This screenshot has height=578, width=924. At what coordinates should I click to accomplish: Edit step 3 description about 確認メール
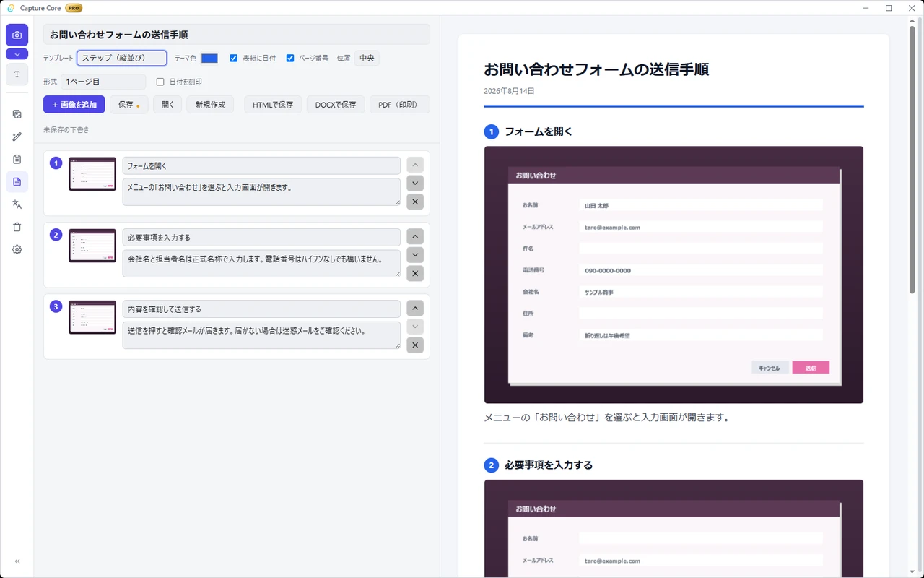(x=261, y=335)
